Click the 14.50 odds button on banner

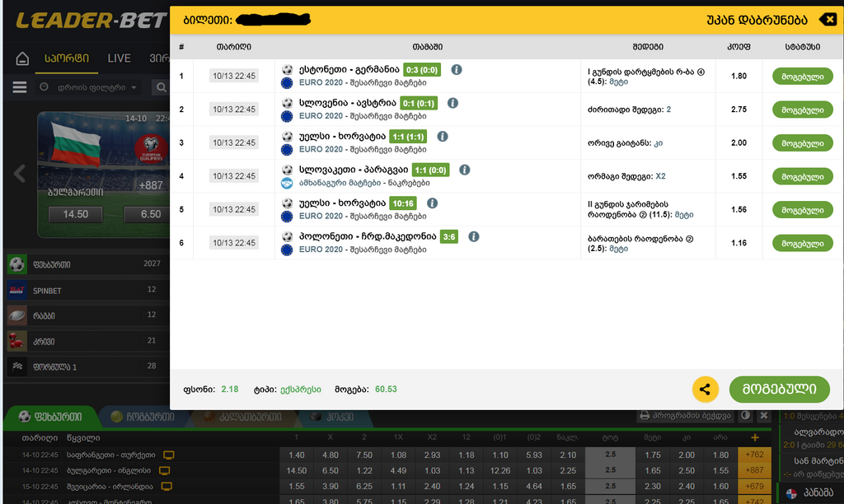tap(75, 214)
